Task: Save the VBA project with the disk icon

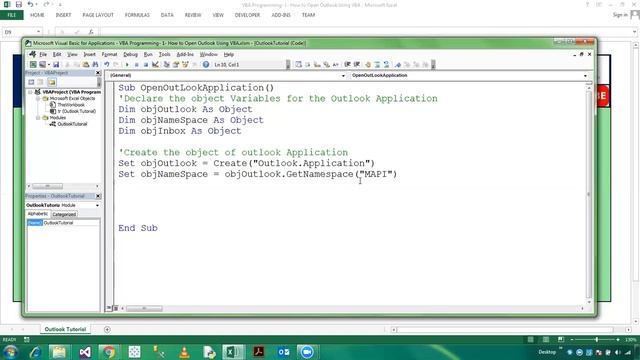Action: click(56, 64)
